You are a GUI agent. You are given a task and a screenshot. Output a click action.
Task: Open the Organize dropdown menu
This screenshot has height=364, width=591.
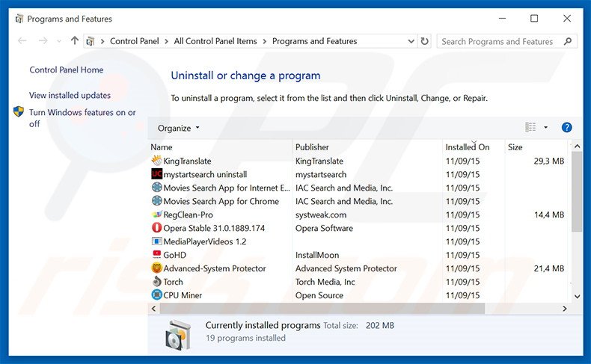(178, 128)
